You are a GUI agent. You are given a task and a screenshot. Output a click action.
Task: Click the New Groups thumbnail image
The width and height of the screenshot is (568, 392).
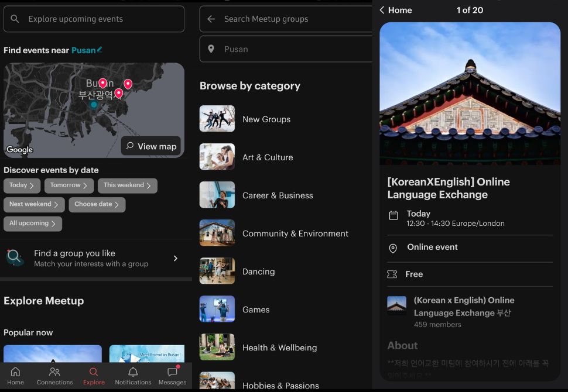pyautogui.click(x=217, y=119)
